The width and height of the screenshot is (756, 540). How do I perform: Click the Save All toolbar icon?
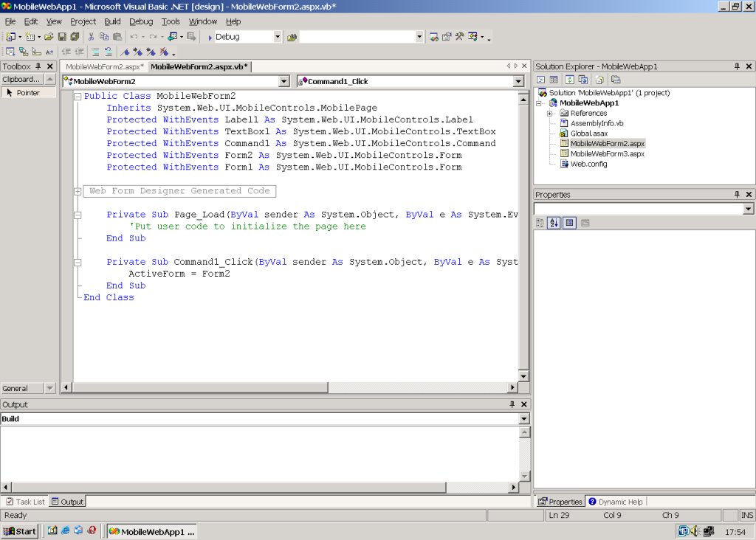click(x=75, y=37)
